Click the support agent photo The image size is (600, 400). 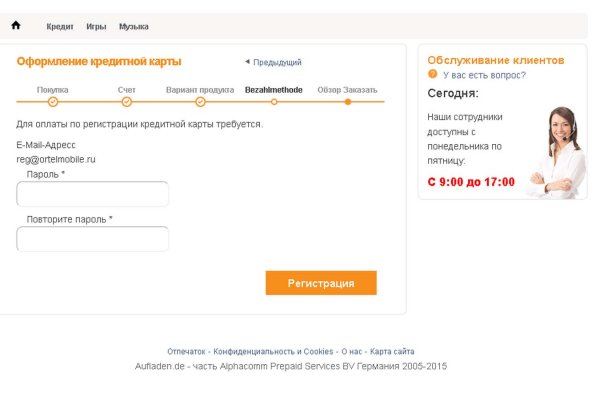point(555,152)
